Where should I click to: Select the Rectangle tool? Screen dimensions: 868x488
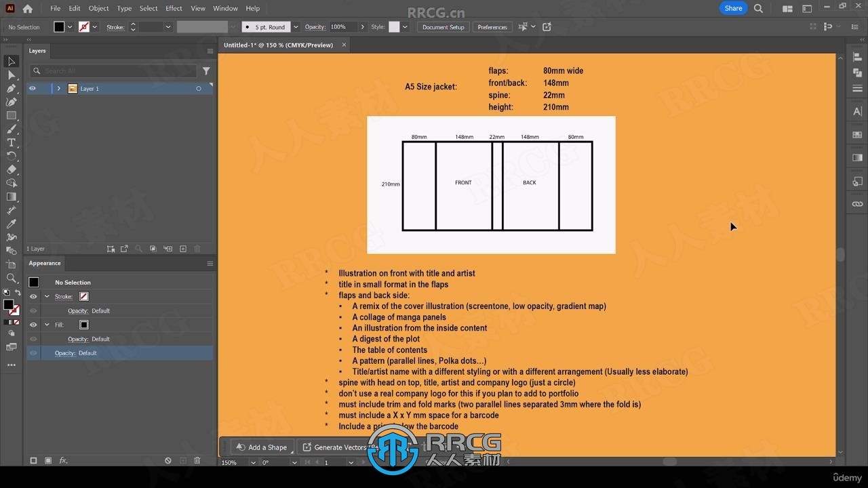tap(11, 115)
